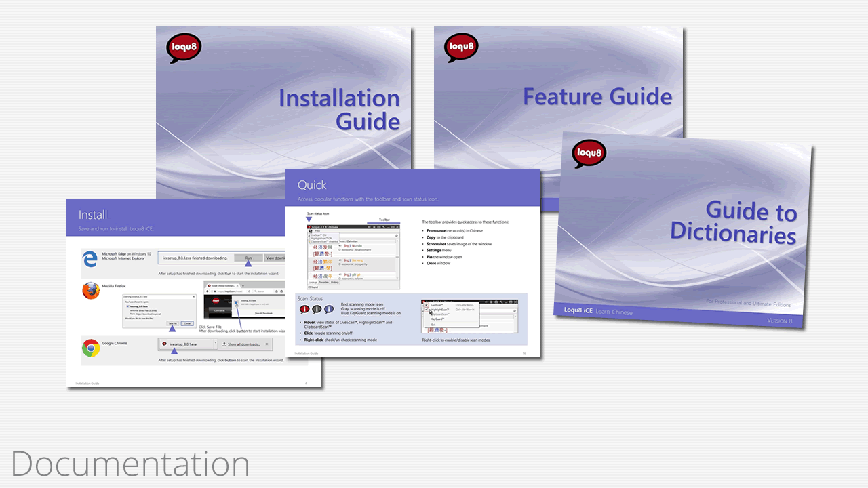Screen dimensions: 868x488
Task: Switch to Lookup tab in Loqu8 window
Action: (x=313, y=282)
